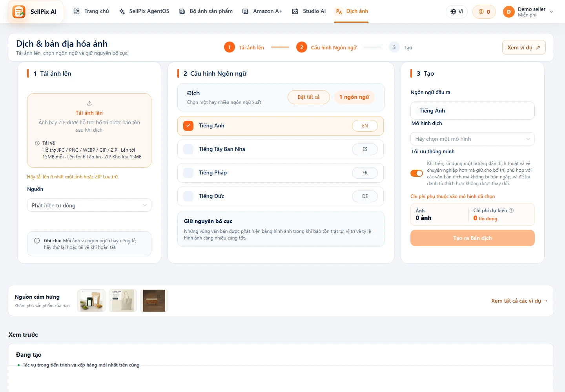The height and width of the screenshot is (392, 565).
Task: Click the Bộ ảnh sản phẩm icon
Action: tap(182, 11)
